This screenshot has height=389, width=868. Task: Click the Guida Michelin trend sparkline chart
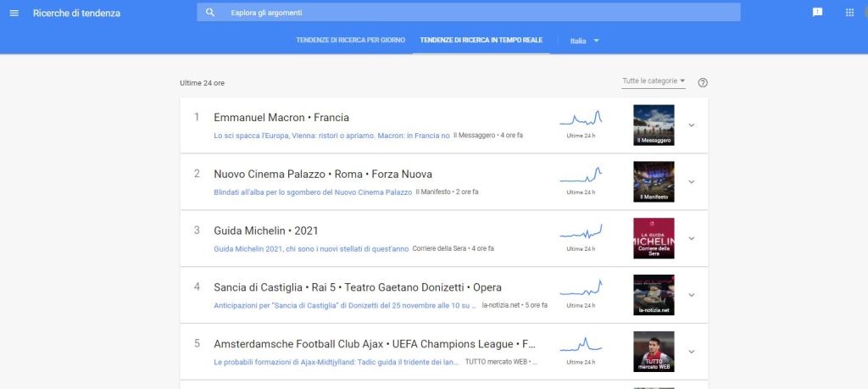click(x=581, y=231)
